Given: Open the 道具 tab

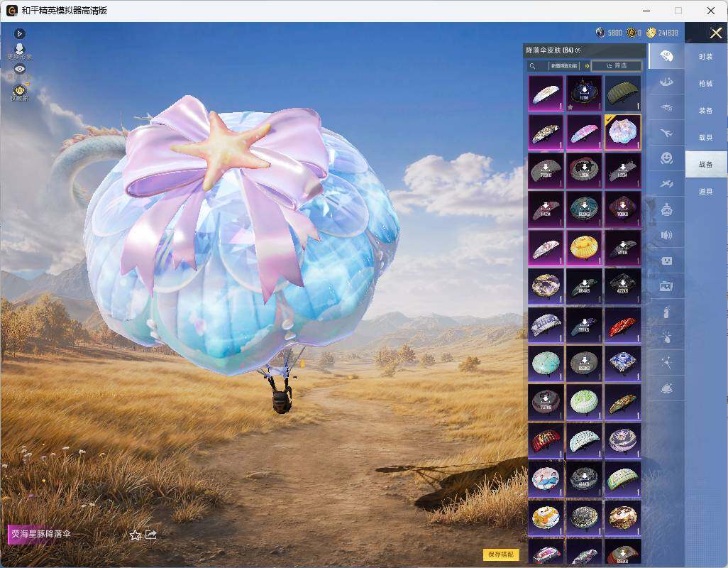Looking at the screenshot, I should 706,192.
